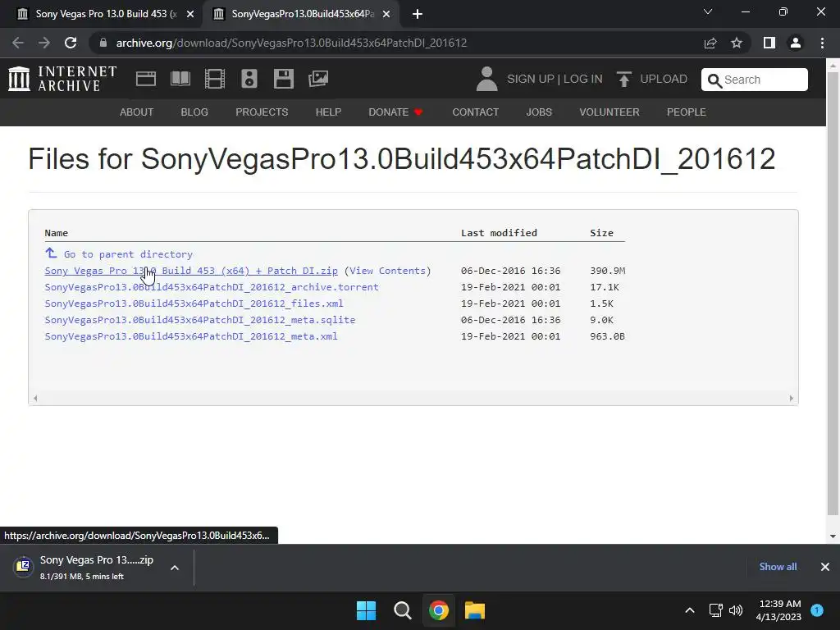Open the Web archive icon
This screenshot has height=630, width=840.
(146, 79)
